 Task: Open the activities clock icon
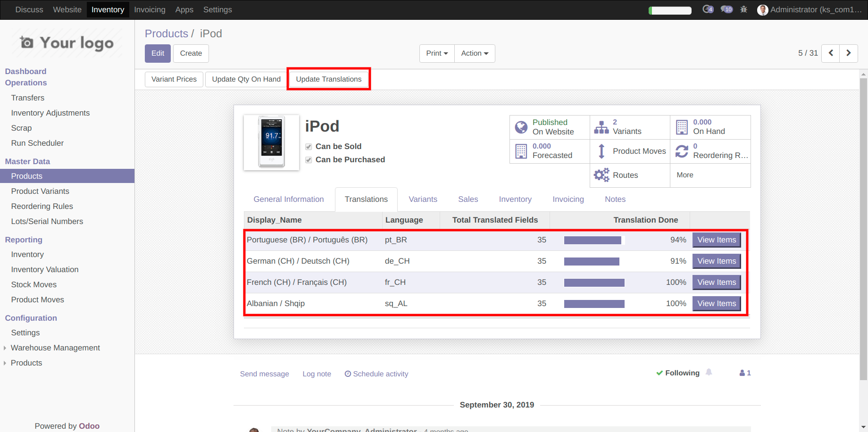pos(708,9)
